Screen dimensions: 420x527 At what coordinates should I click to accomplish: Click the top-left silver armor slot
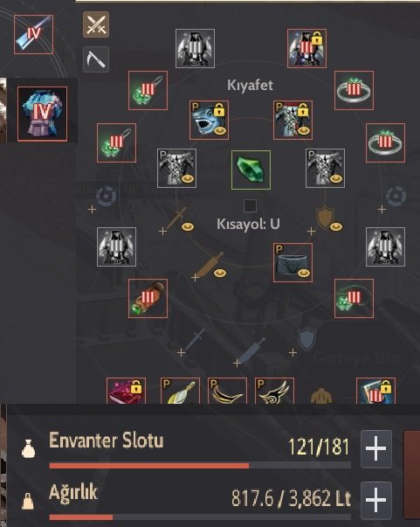click(195, 48)
